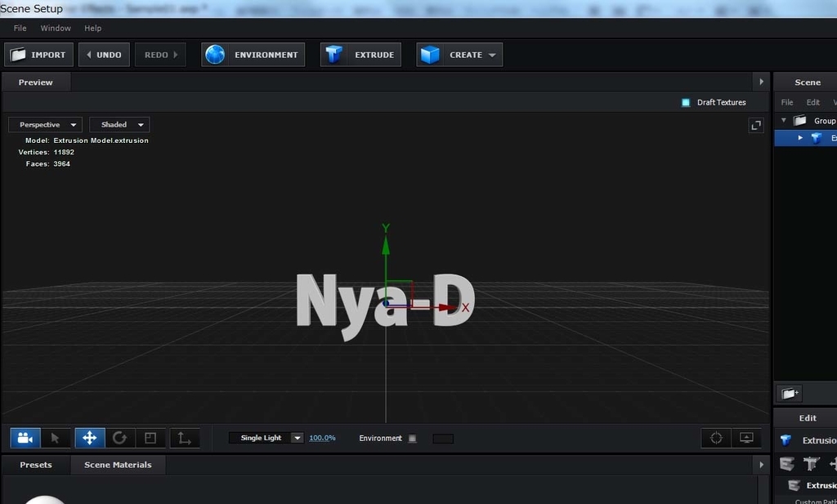Image resolution: width=837 pixels, height=504 pixels.
Task: Select the Group folder row
Action: tap(805, 121)
